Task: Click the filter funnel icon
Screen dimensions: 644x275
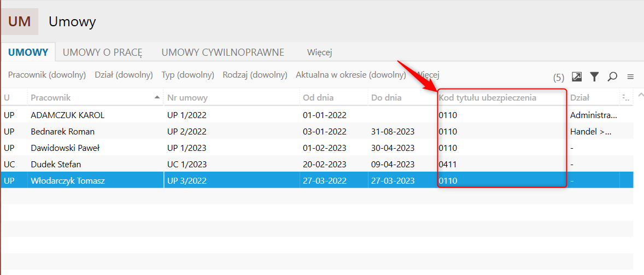Action: (x=594, y=77)
